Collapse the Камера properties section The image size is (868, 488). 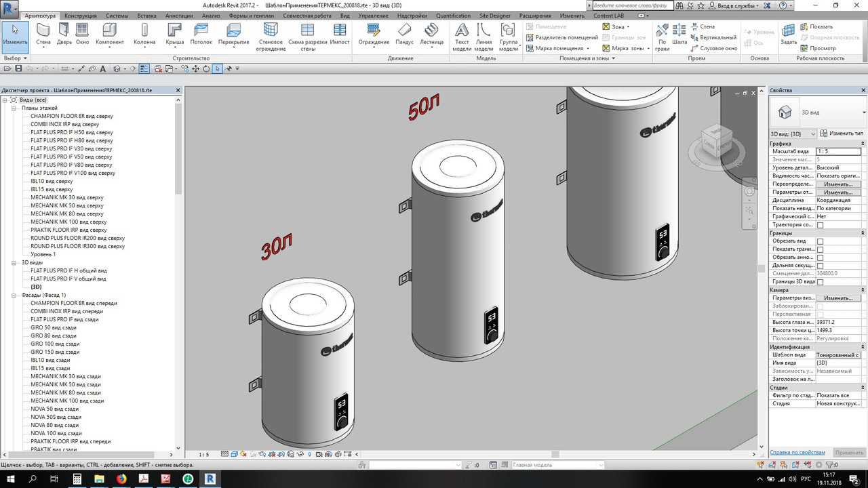pyautogui.click(x=863, y=290)
